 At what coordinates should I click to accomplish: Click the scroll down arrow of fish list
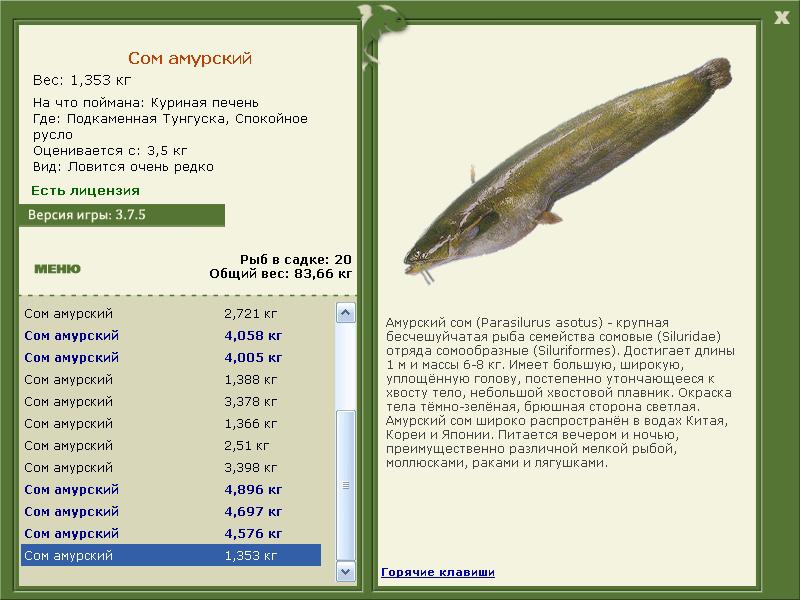pos(345,571)
